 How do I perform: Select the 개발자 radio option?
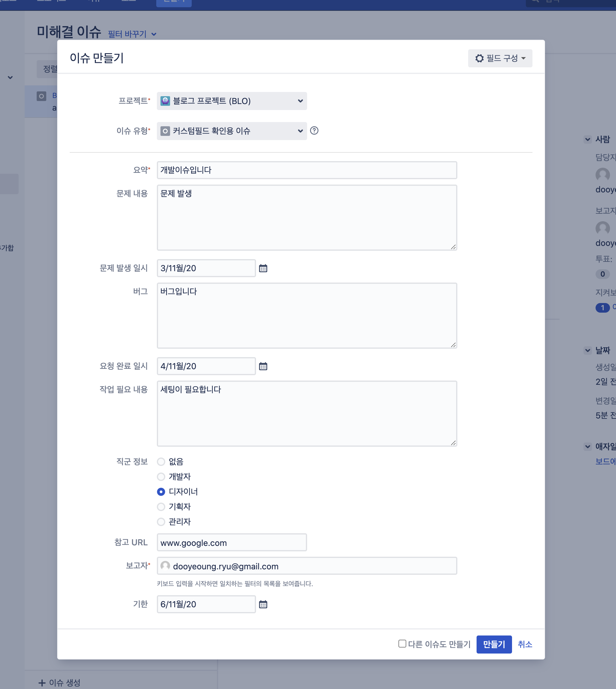point(161,477)
